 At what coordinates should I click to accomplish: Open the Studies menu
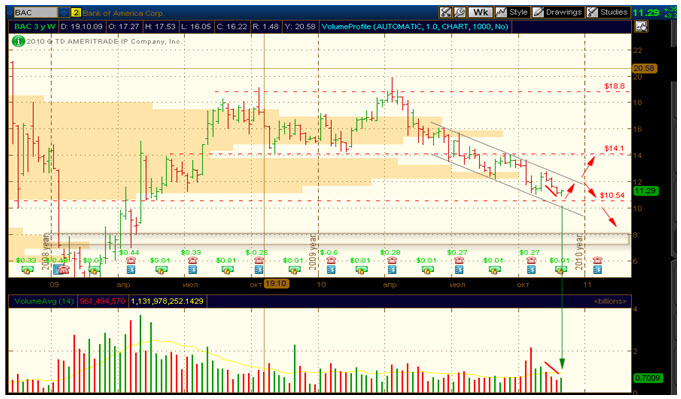pos(608,12)
